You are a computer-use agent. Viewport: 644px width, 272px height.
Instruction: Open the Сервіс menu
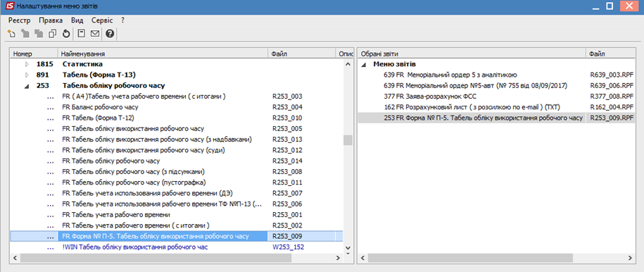click(x=102, y=20)
